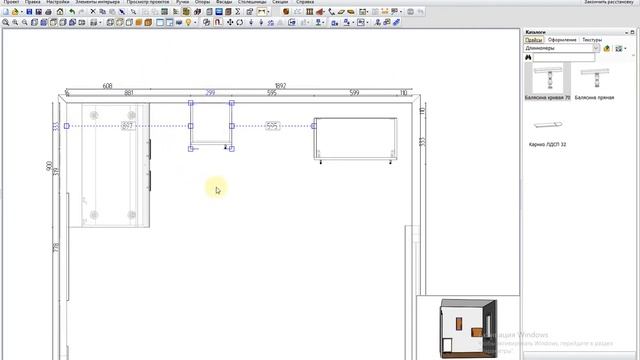Click the catalog search input field
Viewport: 640px width, 360px height.
564,58
